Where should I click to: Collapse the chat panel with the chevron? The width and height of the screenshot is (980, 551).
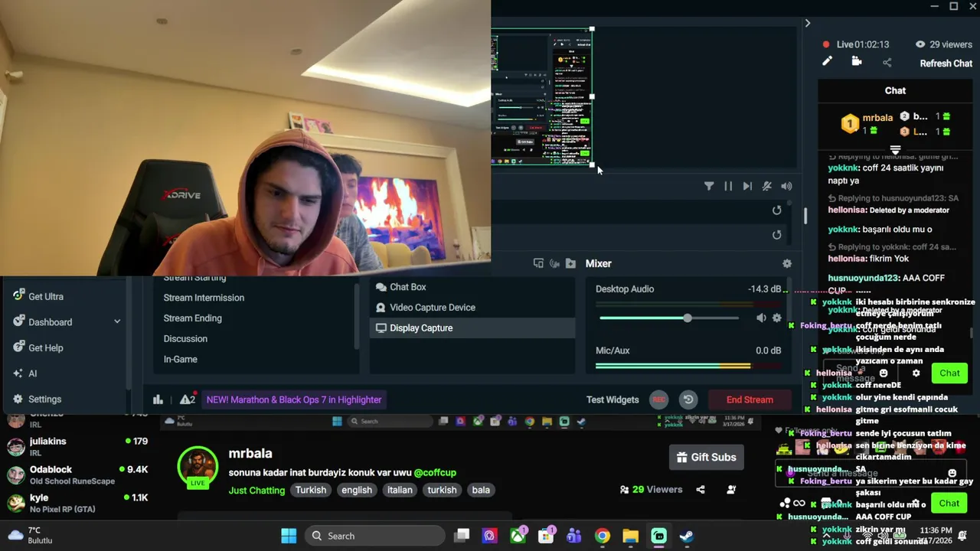(807, 24)
